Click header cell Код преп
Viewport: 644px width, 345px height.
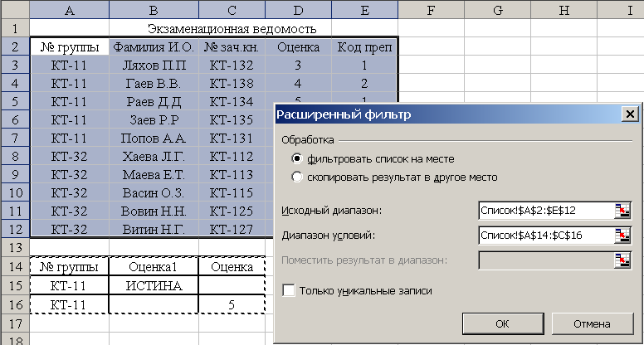pyautogui.click(x=364, y=47)
